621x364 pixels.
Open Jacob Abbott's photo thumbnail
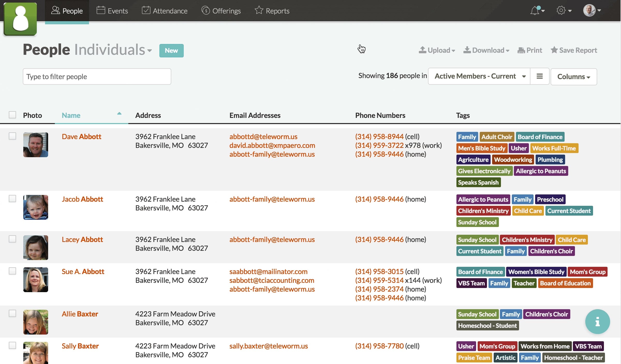tap(36, 207)
